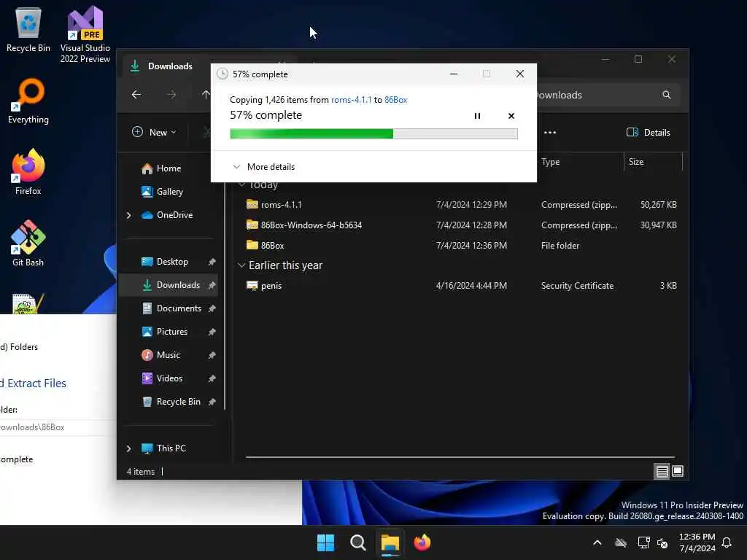747x560 pixels.
Task: Open Pictures quick access folder
Action: point(171,332)
